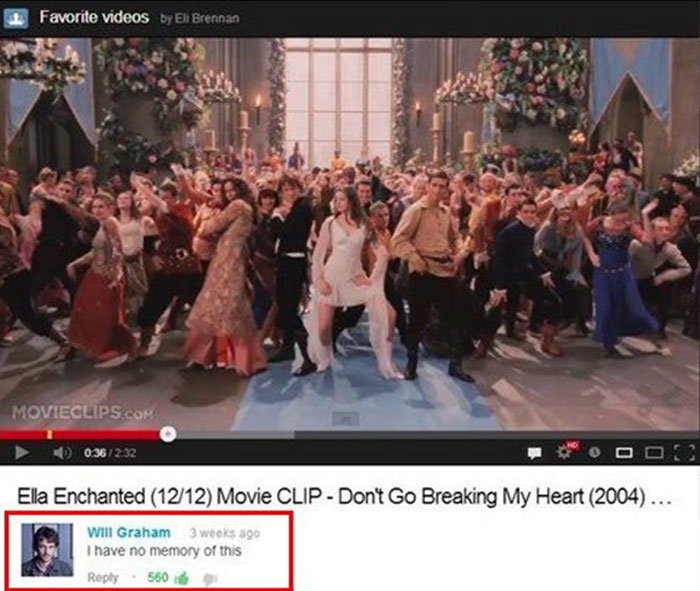Play the Ella Enchanted video
The height and width of the screenshot is (591, 700).
(x=21, y=453)
